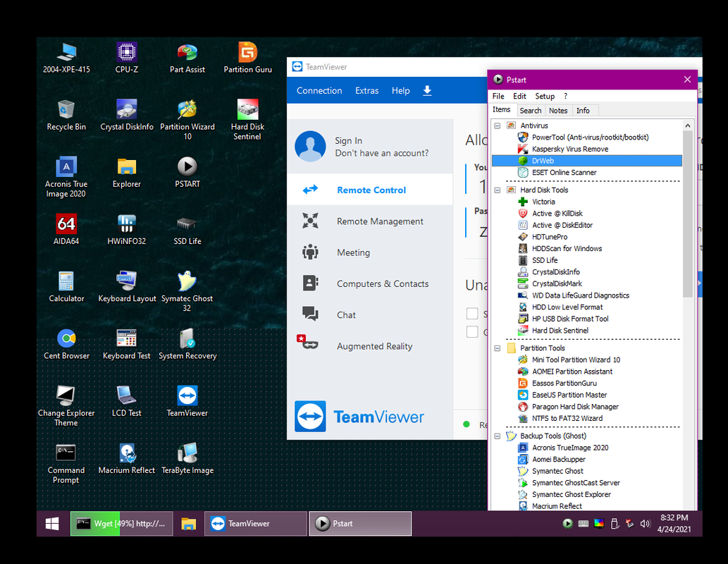Select EaseUS Partition Master in Pstart

[x=569, y=395]
